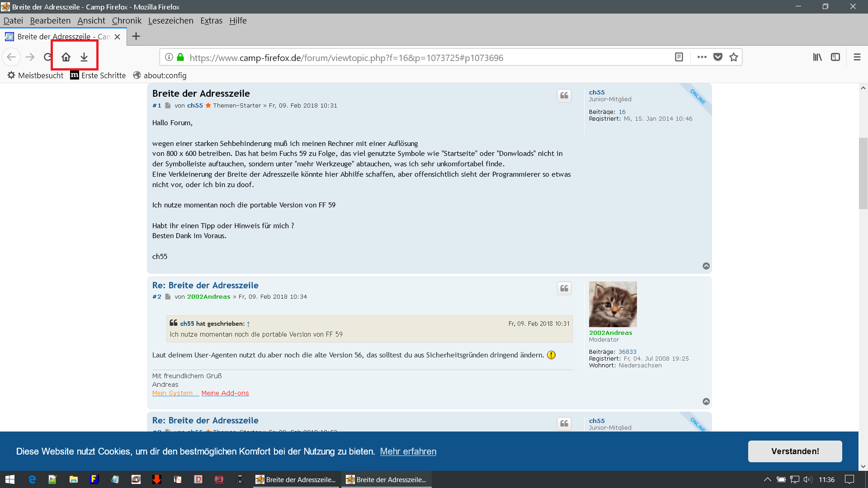Show site information for camp-firefox.de
The height and width of the screenshot is (488, 868).
[169, 57]
